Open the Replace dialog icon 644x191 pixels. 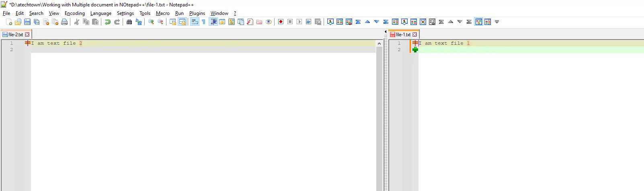pos(139,22)
